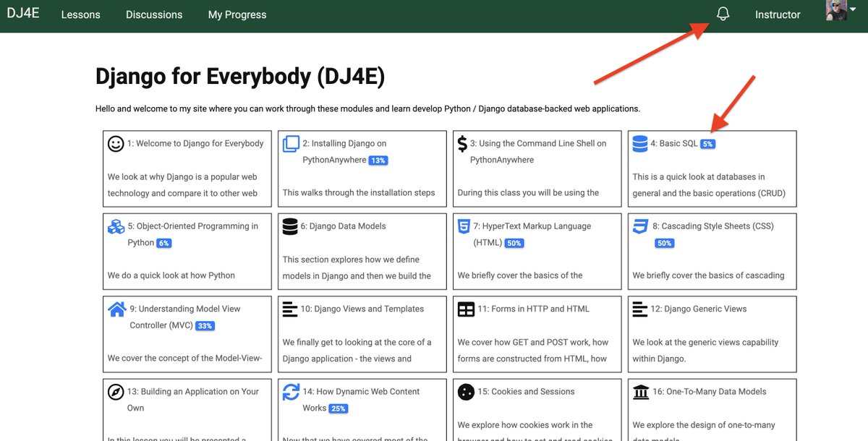Click the lines icon for Django Views and Templates
The width and height of the screenshot is (868, 441).
click(290, 309)
